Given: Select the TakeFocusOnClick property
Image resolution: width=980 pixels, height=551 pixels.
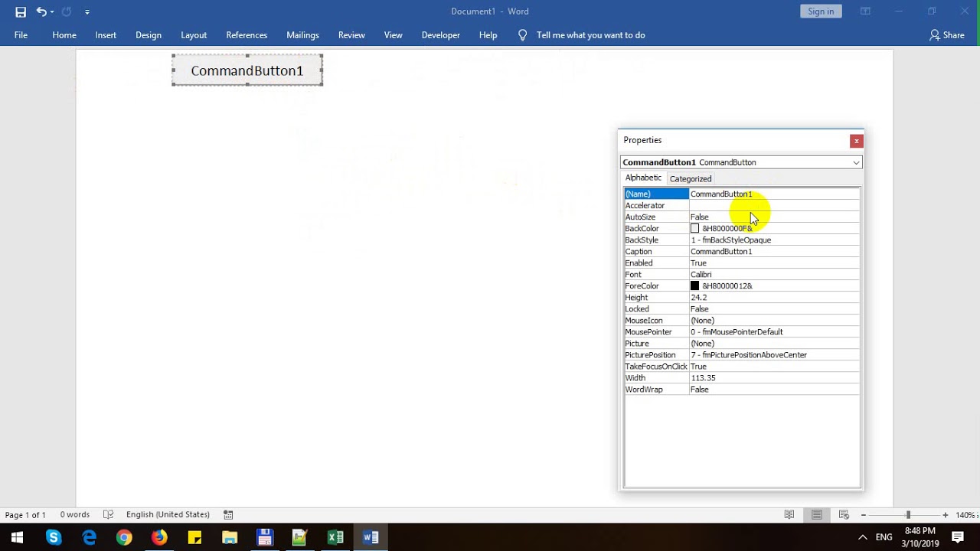Looking at the screenshot, I should tap(656, 367).
